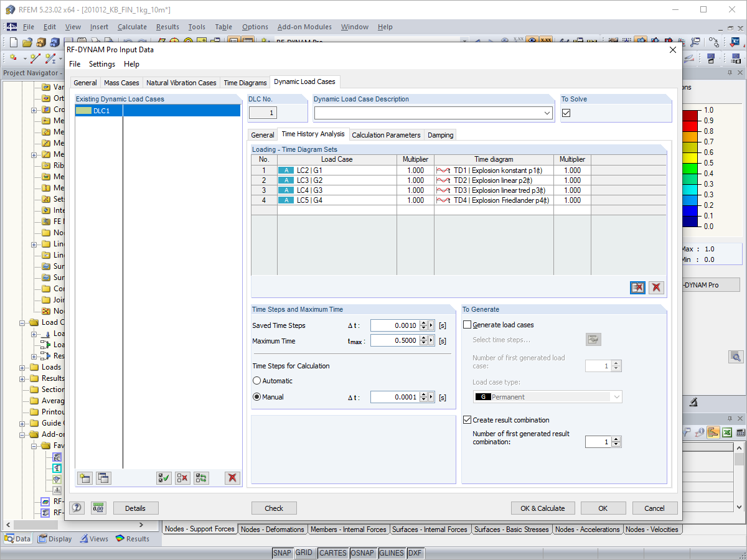This screenshot has height=560, width=747.
Task: Delete all existing dynamic load cases
Action: [232, 478]
